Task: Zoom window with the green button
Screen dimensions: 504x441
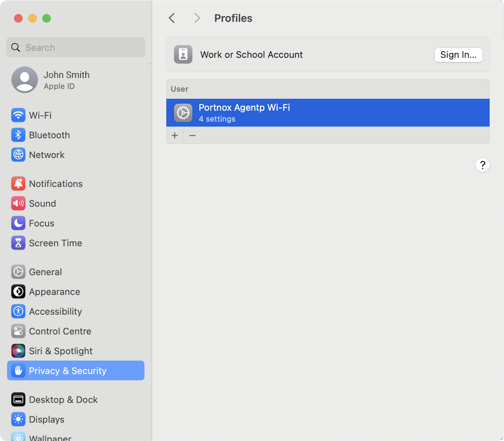Action: click(x=47, y=18)
